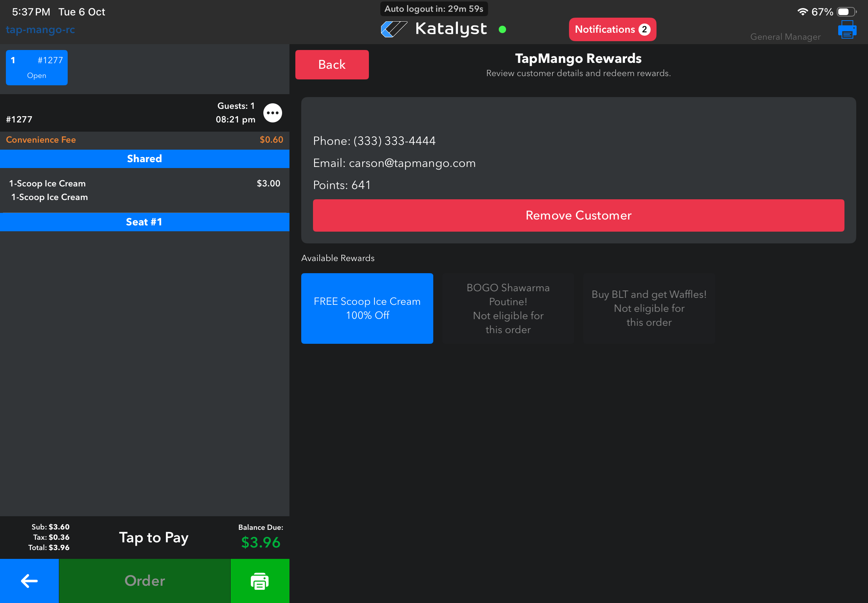Tap the Wi-Fi status icon
This screenshot has height=603, width=868.
pos(803,12)
